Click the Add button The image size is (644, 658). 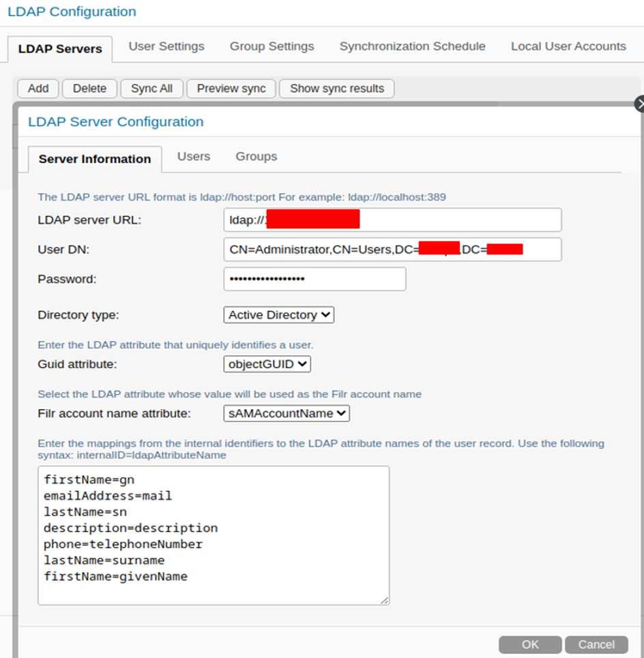(38, 89)
